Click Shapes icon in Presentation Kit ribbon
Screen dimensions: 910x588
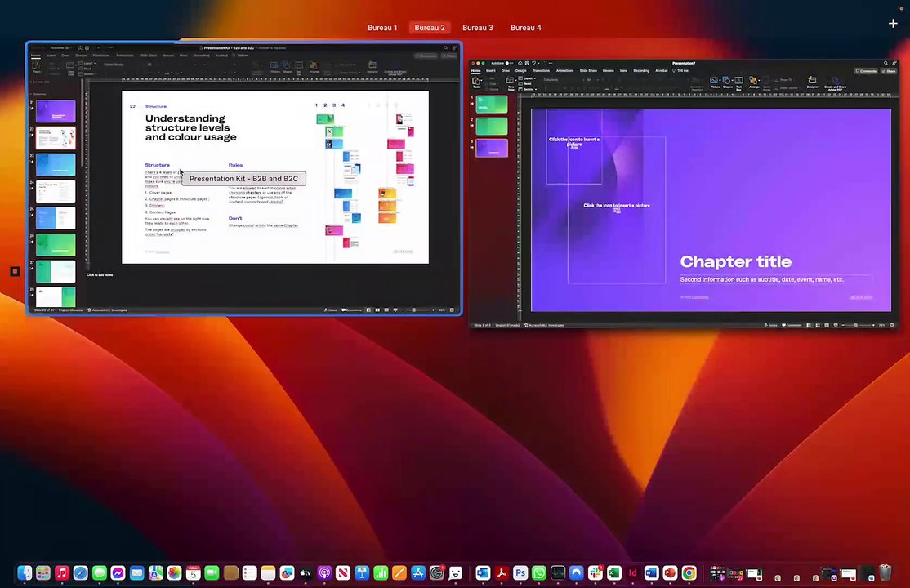tap(287, 66)
